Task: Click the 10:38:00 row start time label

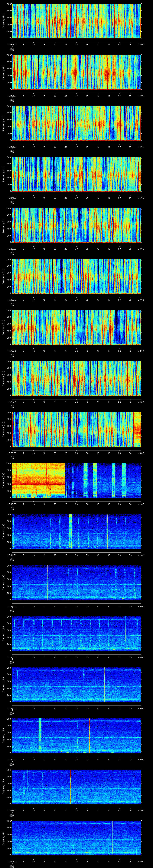Action: (x=12, y=402)
